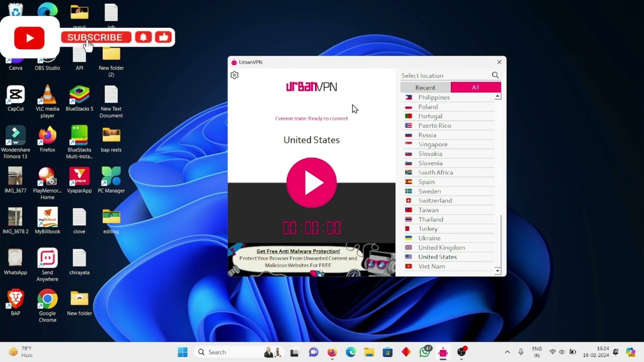Select the bap reels folder
644x362 pixels.
(x=111, y=139)
